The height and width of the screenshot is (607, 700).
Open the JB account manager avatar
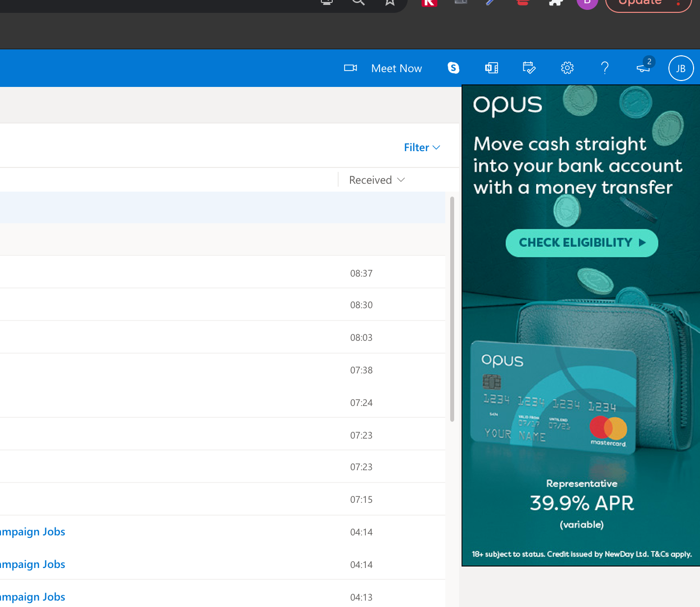[681, 68]
